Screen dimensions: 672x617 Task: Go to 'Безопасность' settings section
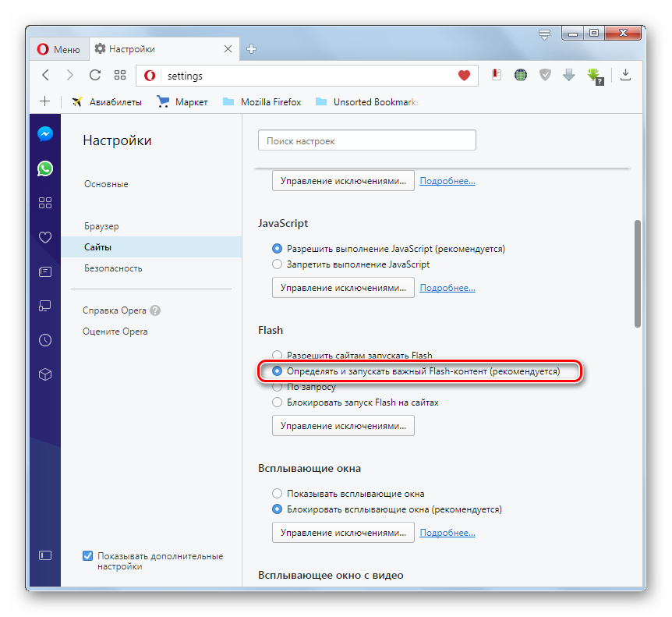pyautogui.click(x=113, y=268)
